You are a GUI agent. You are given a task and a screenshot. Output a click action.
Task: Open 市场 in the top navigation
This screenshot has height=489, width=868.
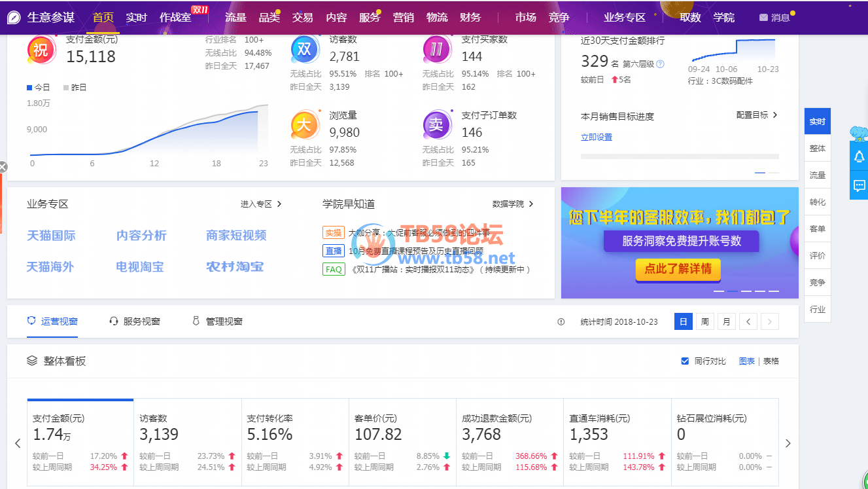click(x=525, y=18)
